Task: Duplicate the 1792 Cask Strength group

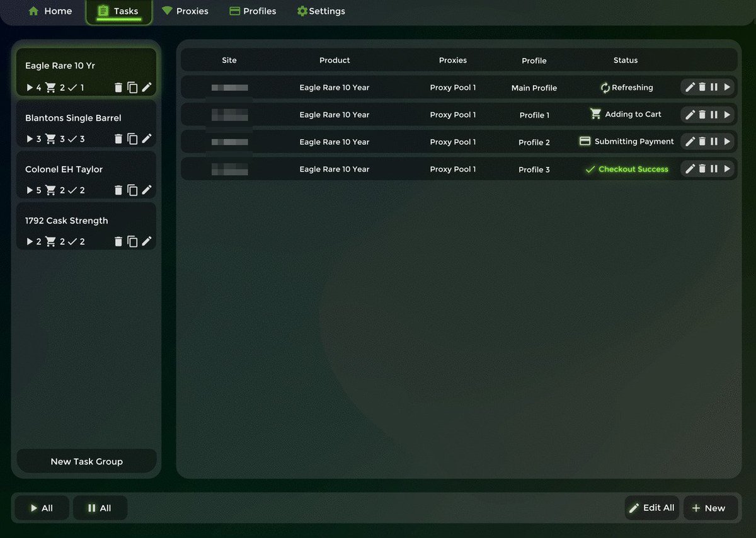Action: [132, 241]
